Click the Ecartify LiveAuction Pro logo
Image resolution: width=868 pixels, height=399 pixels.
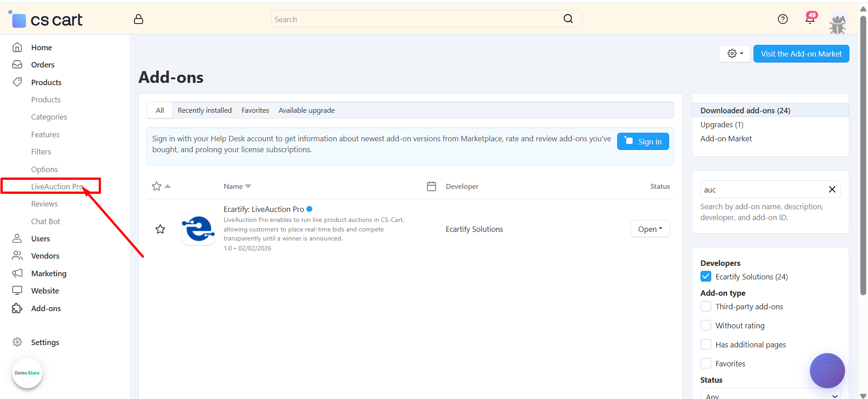[x=198, y=229]
